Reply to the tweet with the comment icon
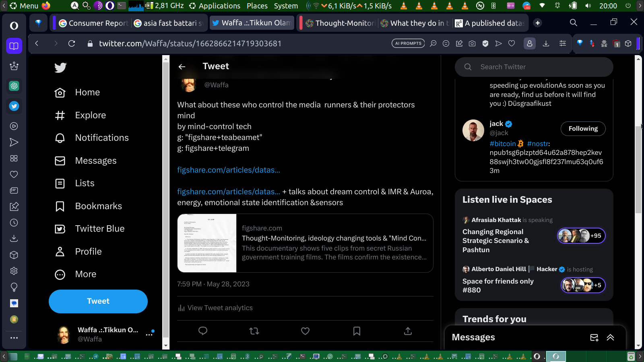644x362 pixels. tap(203, 331)
